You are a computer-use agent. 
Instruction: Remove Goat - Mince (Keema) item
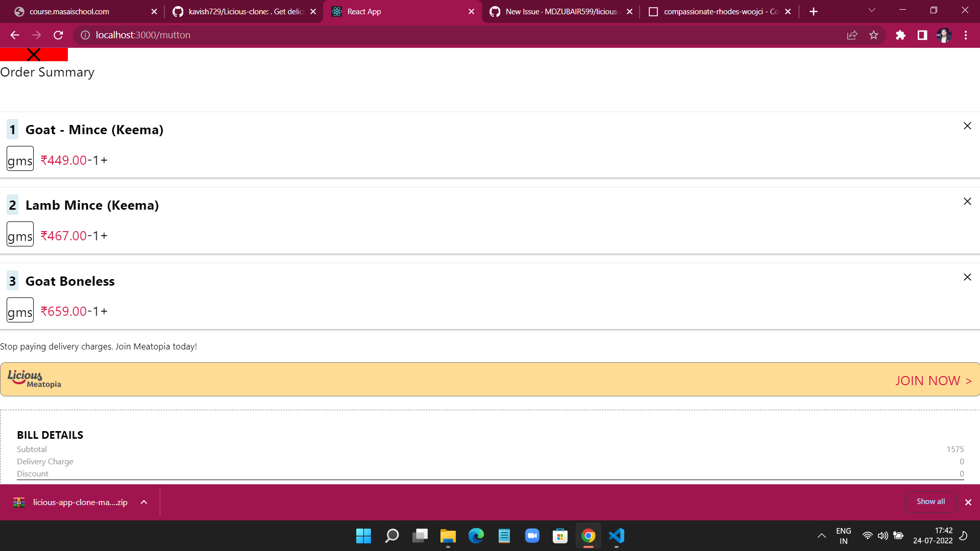[967, 126]
